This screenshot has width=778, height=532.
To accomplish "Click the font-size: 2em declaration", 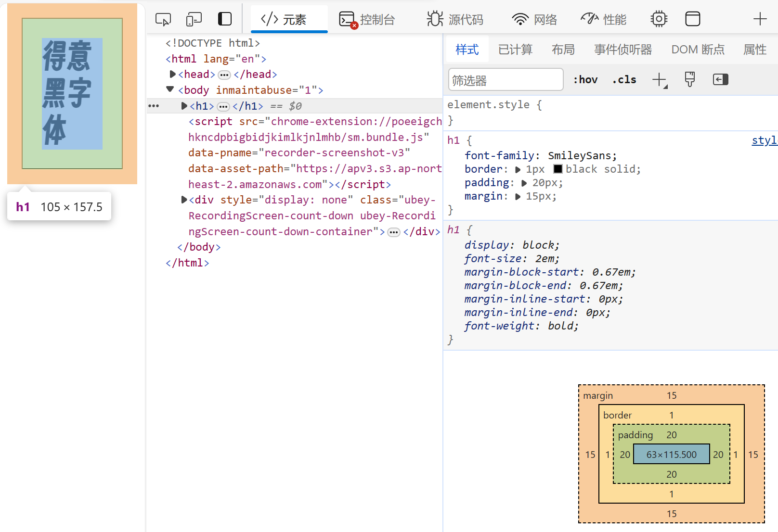I will [512, 258].
